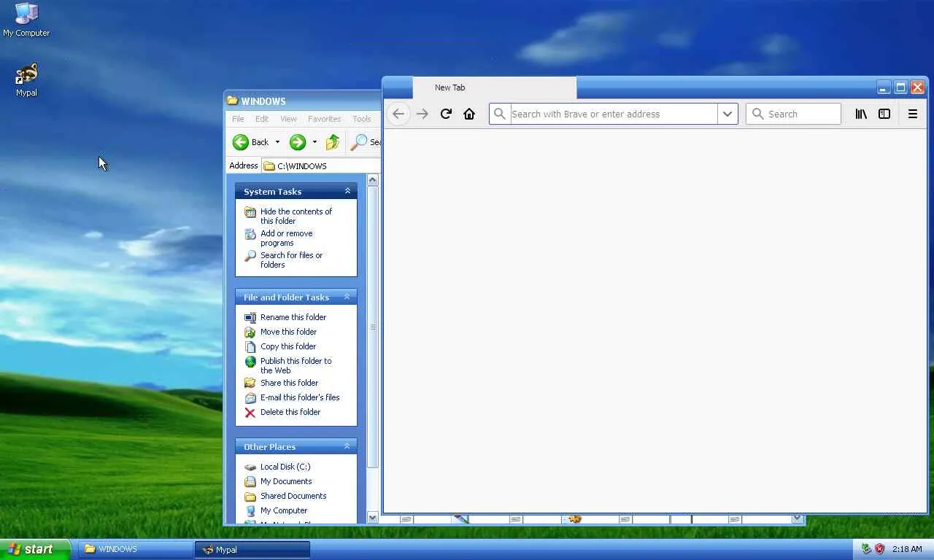Image resolution: width=934 pixels, height=560 pixels.
Task: Click the red security shield tray icon
Action: (879, 549)
